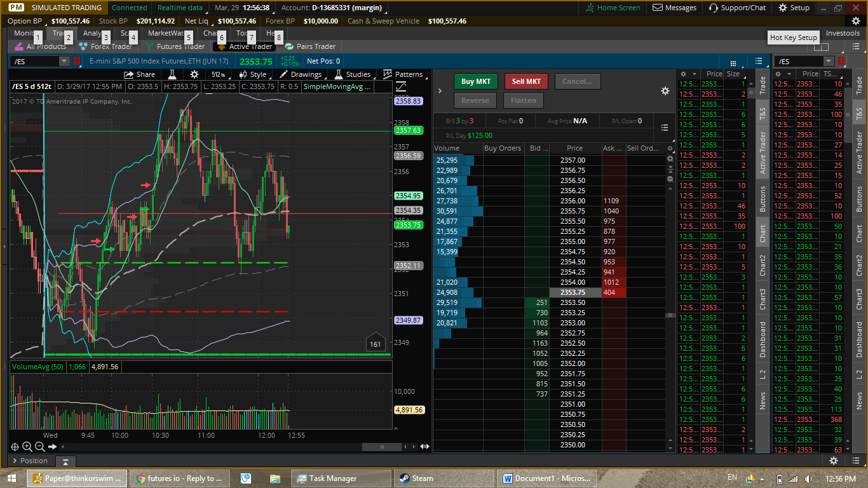Click the price ladder zoom-in plus
This screenshot has width=868, height=488.
point(670,159)
